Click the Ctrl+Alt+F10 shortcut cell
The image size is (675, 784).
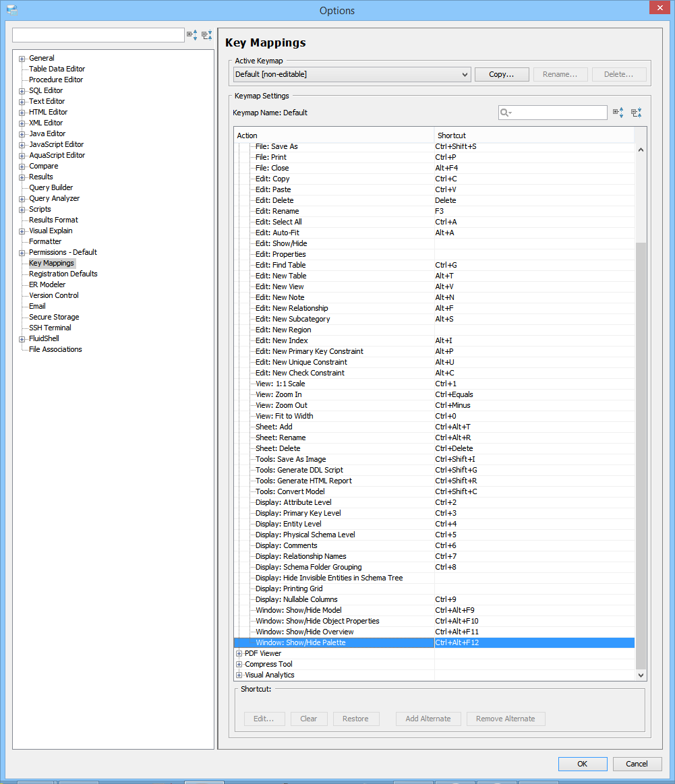click(x=535, y=622)
